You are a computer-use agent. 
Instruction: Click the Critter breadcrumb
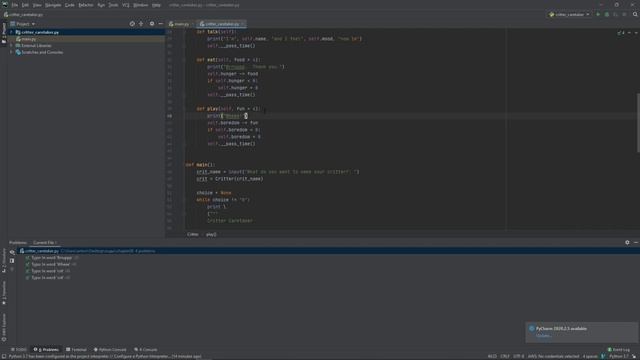193,234
